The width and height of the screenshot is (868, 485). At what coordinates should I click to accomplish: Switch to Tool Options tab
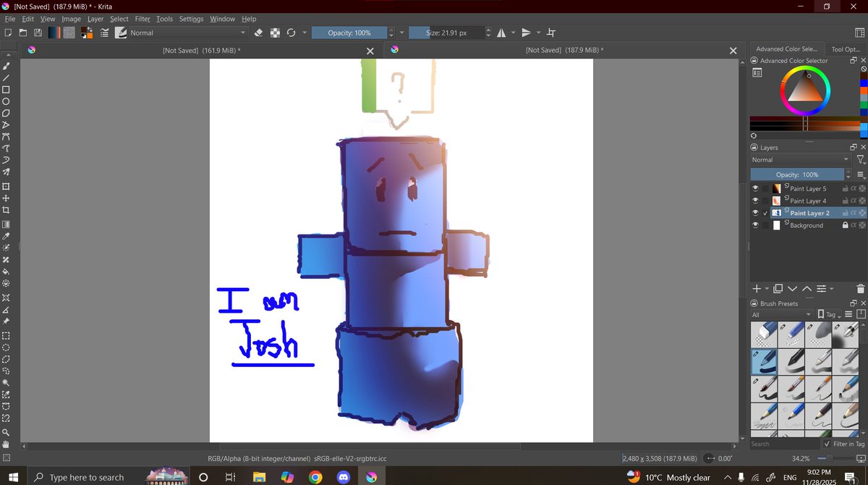pos(846,49)
